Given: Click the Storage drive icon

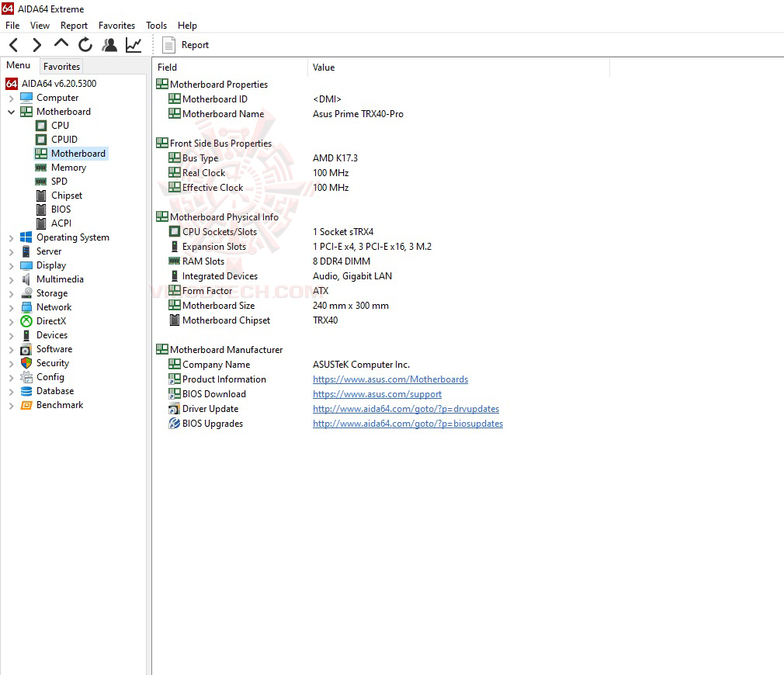Looking at the screenshot, I should coord(26,293).
